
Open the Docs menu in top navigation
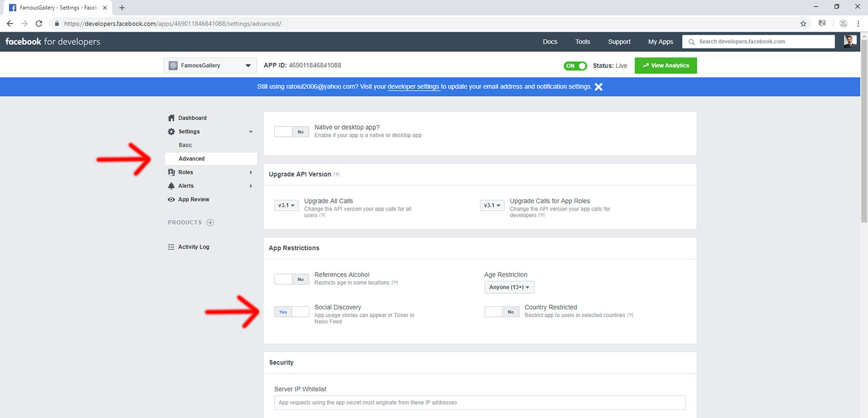pos(550,42)
